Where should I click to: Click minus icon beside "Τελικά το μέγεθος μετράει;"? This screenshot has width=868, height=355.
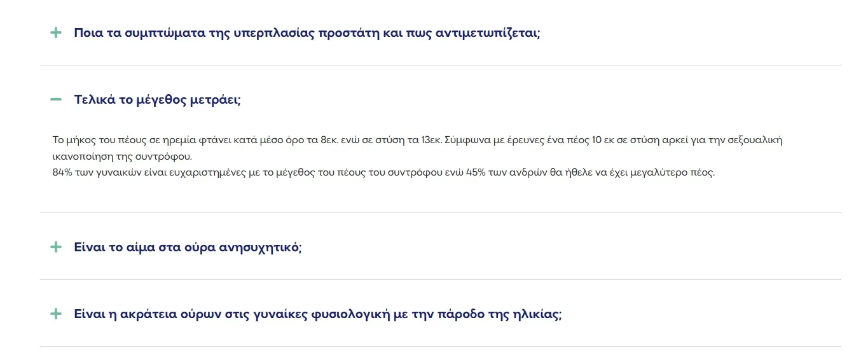tap(56, 99)
